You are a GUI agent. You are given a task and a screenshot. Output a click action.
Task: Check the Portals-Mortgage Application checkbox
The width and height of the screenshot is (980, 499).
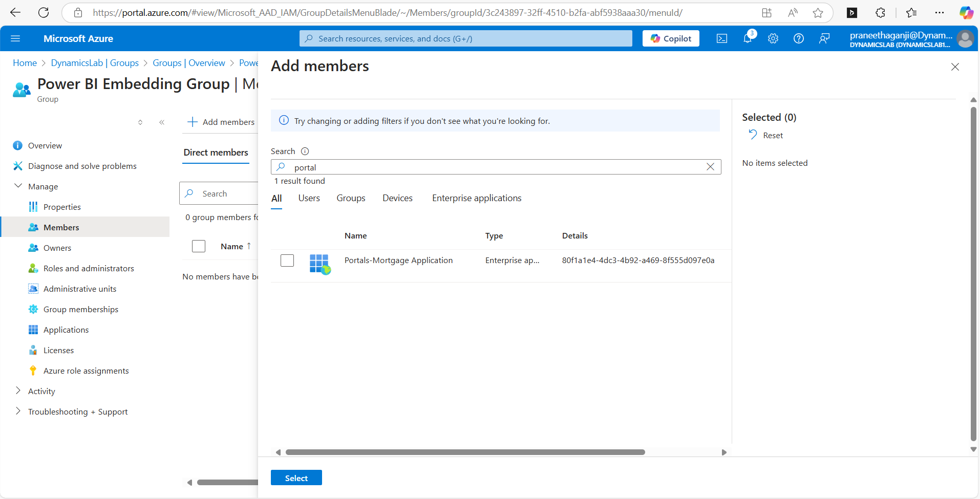[x=287, y=261]
